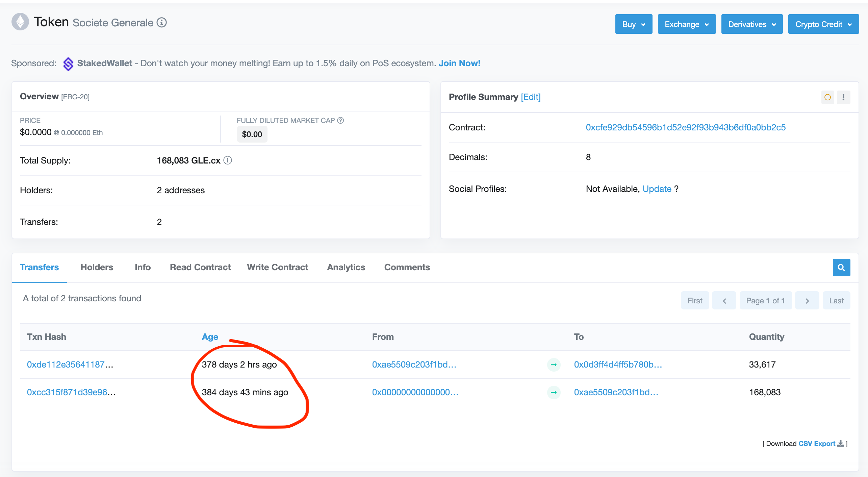Click the CSV export download icon

click(841, 444)
